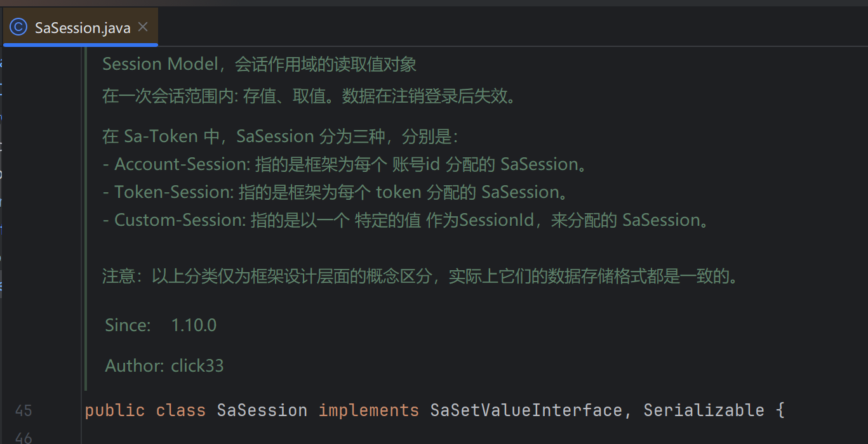Image resolution: width=868 pixels, height=444 pixels.
Task: Click the class icon on the SaSession.java tab
Action: click(x=19, y=27)
